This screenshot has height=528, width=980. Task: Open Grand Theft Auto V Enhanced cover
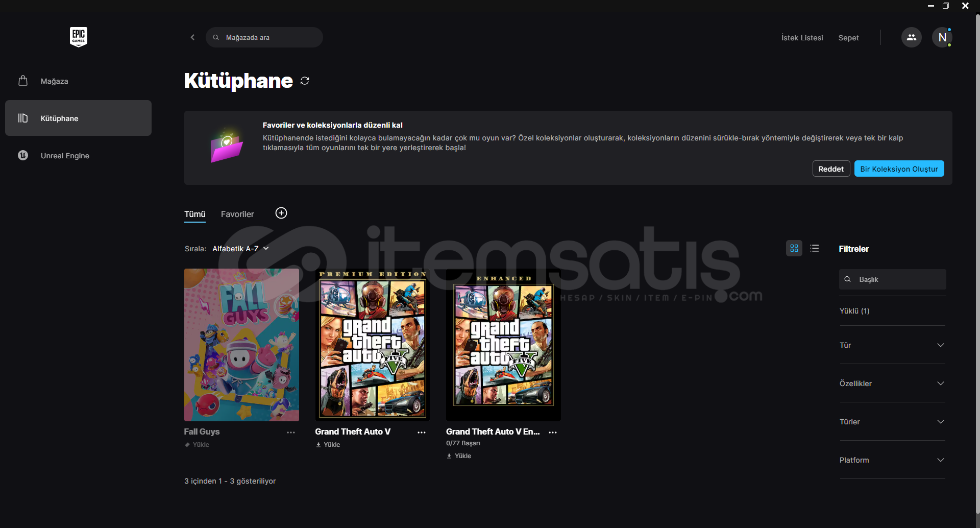503,345
